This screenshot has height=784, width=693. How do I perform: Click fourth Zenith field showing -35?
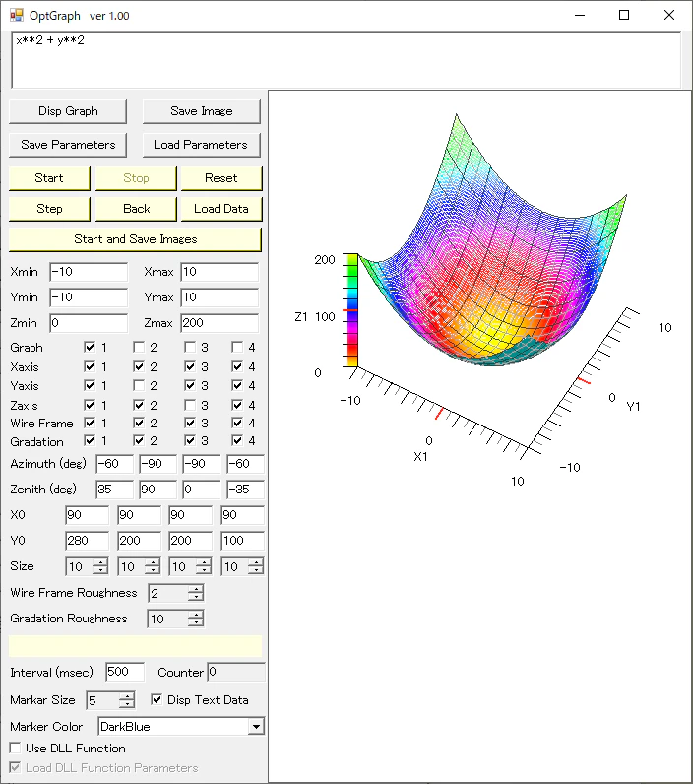(x=245, y=490)
